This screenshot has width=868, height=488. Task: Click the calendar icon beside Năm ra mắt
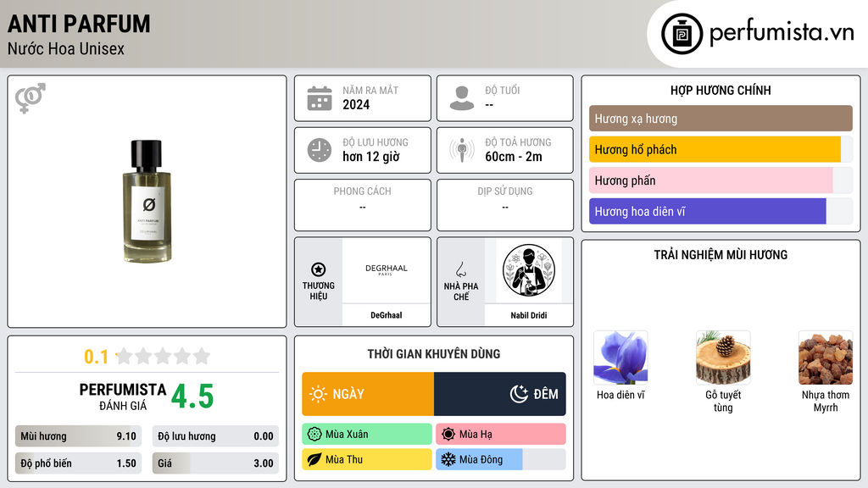pyautogui.click(x=320, y=98)
